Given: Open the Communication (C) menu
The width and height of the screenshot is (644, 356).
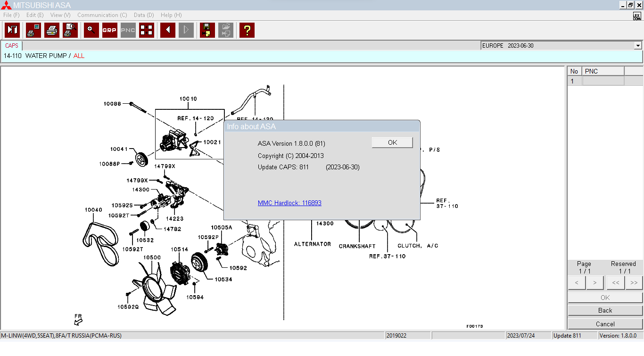Looking at the screenshot, I should [102, 15].
